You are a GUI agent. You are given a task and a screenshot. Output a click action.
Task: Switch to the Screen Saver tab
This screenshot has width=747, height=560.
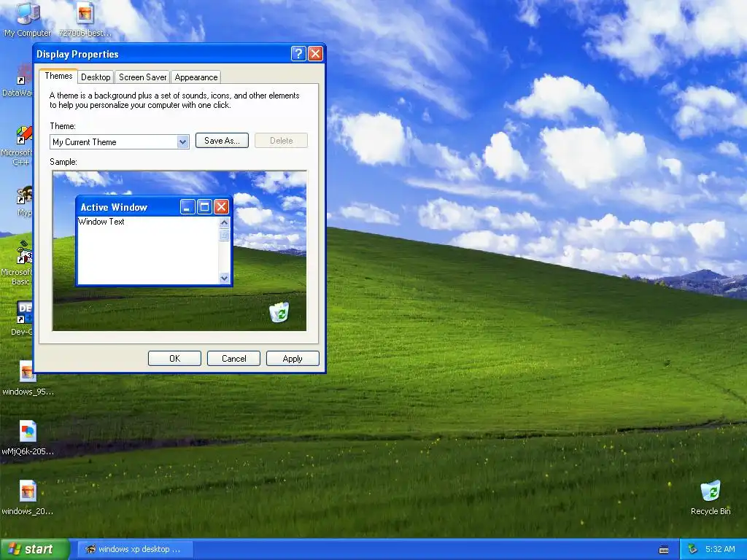pyautogui.click(x=142, y=77)
